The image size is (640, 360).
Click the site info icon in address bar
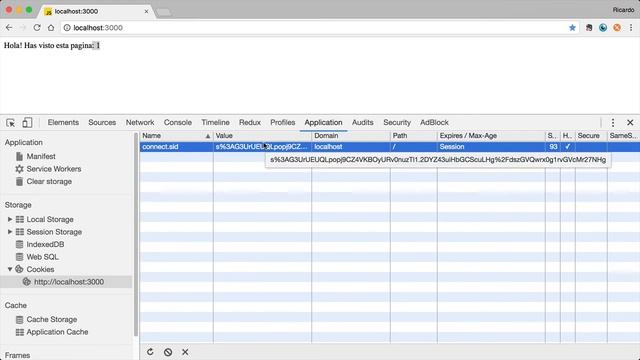pos(67,28)
